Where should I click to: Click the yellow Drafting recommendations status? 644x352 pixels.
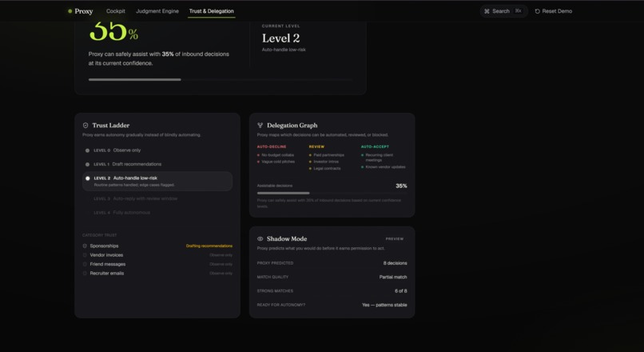(x=209, y=246)
